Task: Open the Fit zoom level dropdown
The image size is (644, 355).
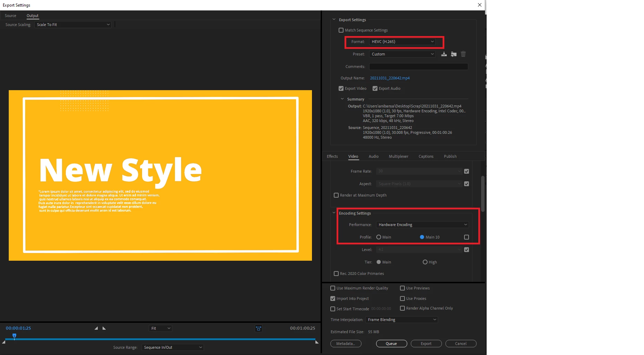Action: click(x=160, y=328)
